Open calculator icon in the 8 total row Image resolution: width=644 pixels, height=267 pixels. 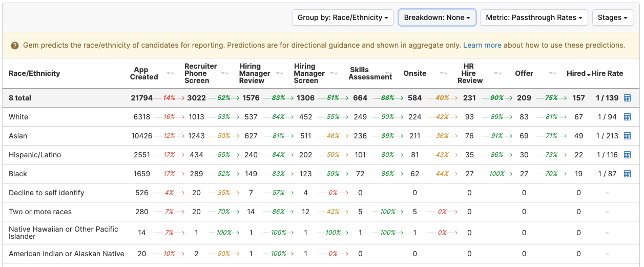pos(627,98)
